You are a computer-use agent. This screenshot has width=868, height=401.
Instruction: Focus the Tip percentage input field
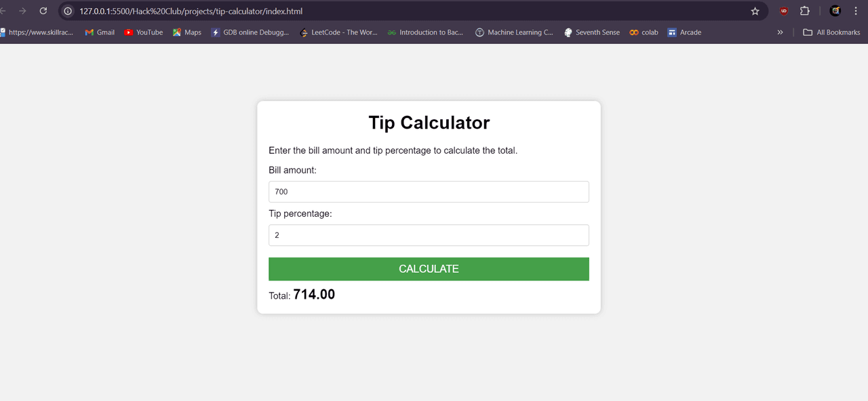point(429,235)
